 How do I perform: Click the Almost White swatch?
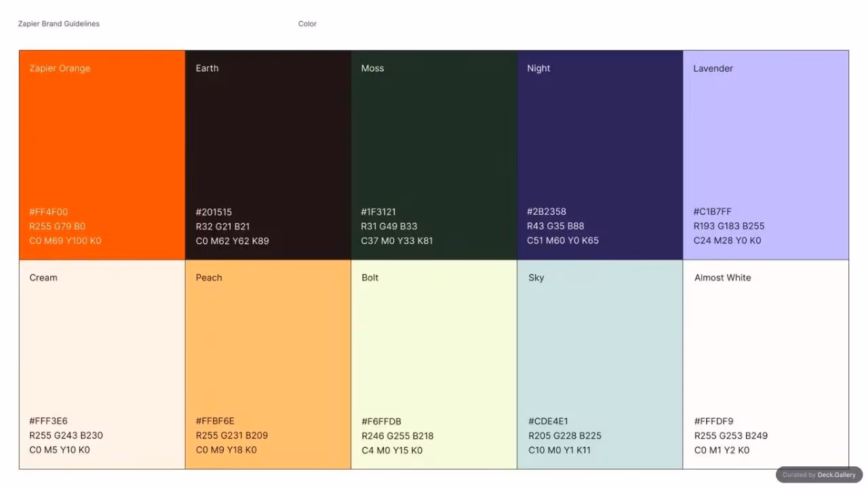pyautogui.click(x=766, y=365)
